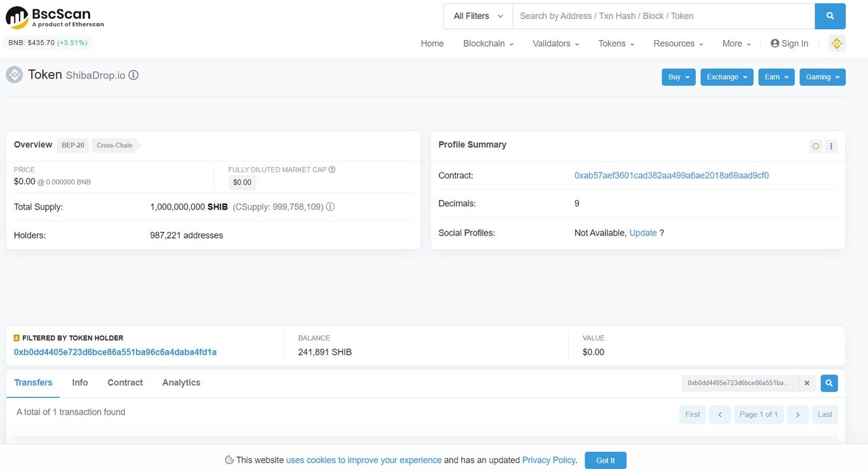Open the Buy dropdown button
The width and height of the screenshot is (868, 475).
point(679,77)
